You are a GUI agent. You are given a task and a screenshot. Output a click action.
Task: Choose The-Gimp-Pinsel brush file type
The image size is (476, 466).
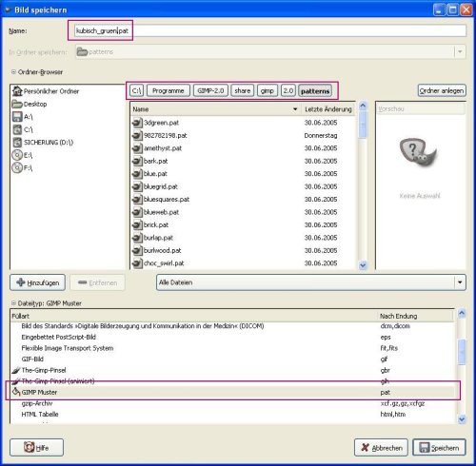tap(233, 370)
